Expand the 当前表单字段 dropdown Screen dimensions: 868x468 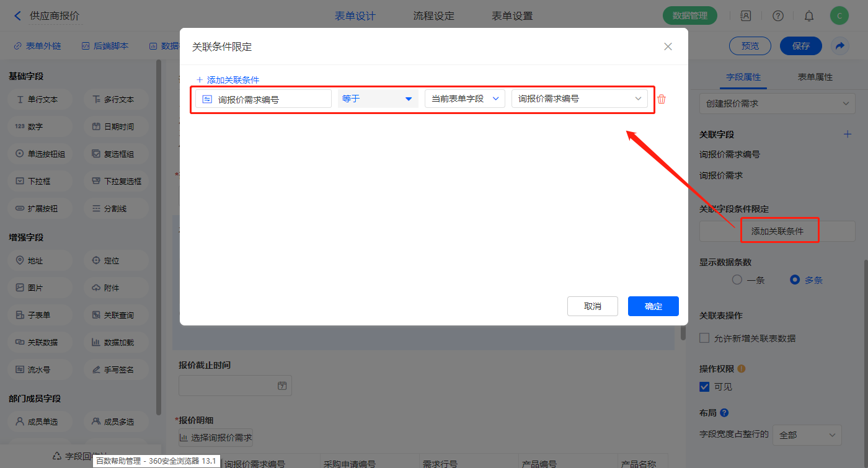[x=464, y=99]
